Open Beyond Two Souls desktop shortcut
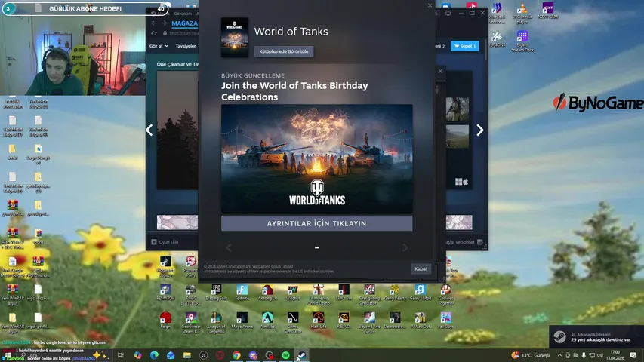Image resolution: width=644 pixels, height=362 pixels. point(369,323)
